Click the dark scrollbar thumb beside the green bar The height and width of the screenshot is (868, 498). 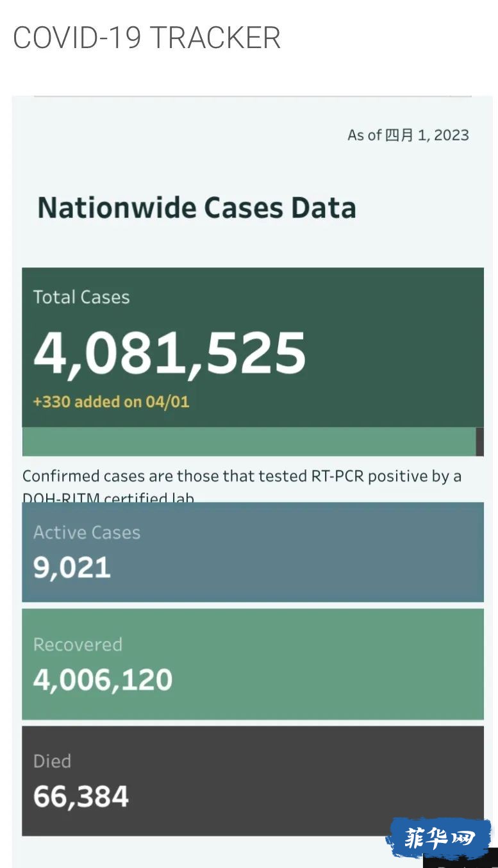480,442
